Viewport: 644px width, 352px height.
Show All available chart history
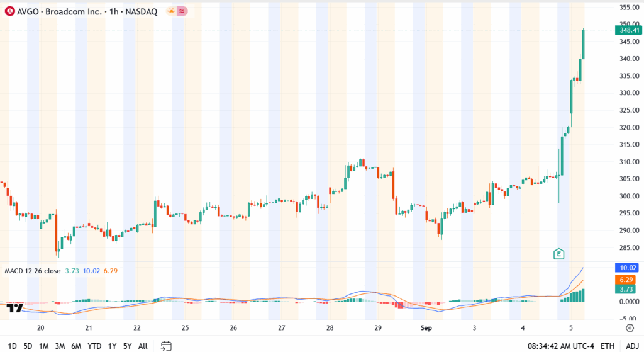(x=143, y=346)
